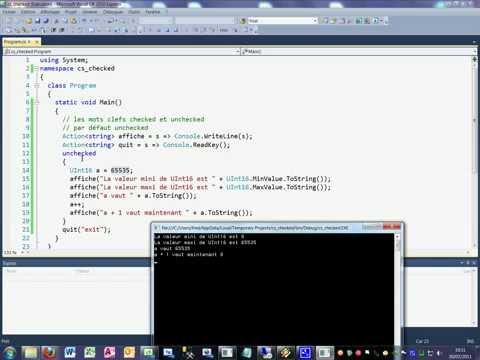Open the Fenêtre menu
Screen dimensions: 480x360
click(x=153, y=12)
